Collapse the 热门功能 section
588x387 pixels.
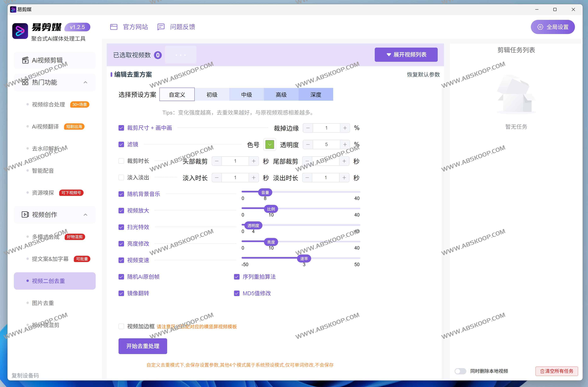click(x=86, y=82)
